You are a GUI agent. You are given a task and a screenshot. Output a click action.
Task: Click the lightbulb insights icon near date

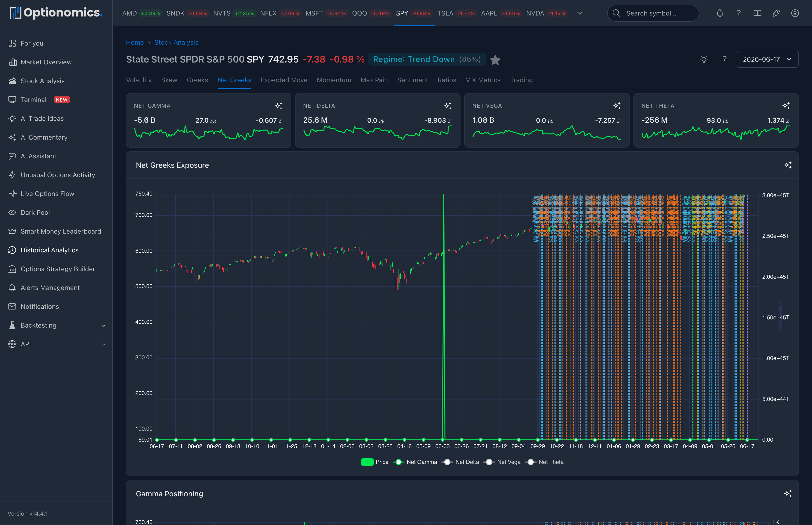704,59
